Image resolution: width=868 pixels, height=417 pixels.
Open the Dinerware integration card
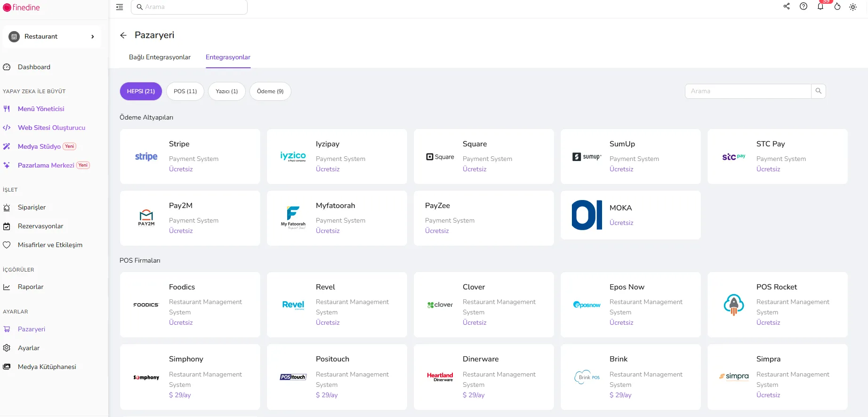pos(484,377)
